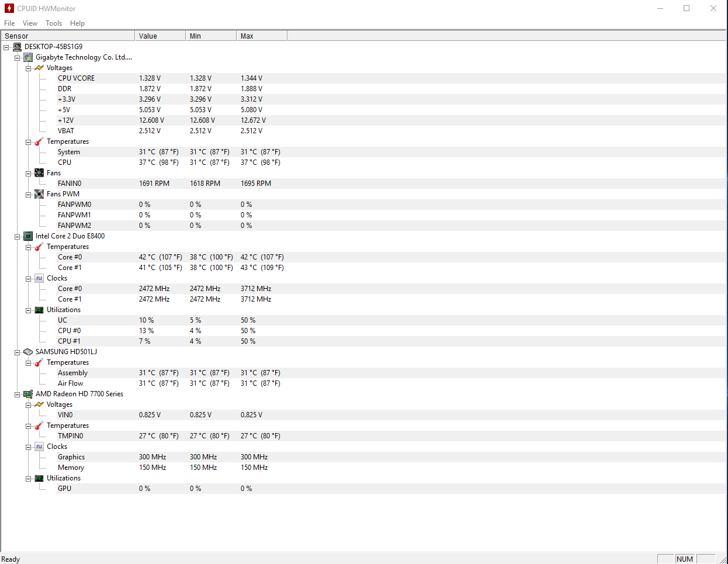The height and width of the screenshot is (564, 728).
Task: Click the Intel Clocks waveform icon
Action: point(39,278)
